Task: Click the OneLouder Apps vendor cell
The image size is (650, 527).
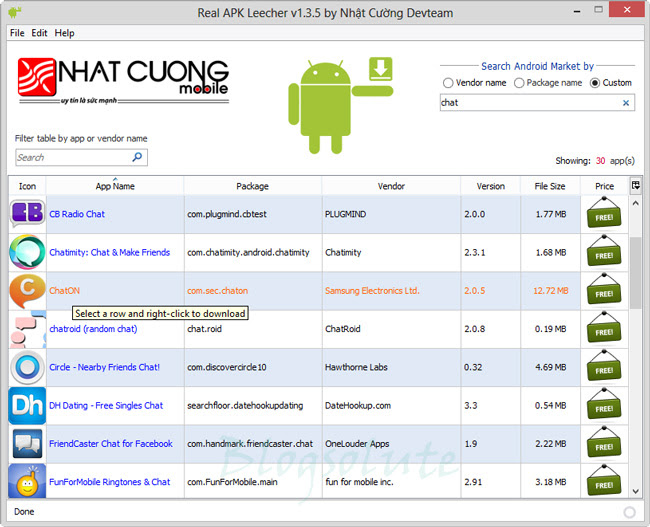Action: click(x=391, y=444)
